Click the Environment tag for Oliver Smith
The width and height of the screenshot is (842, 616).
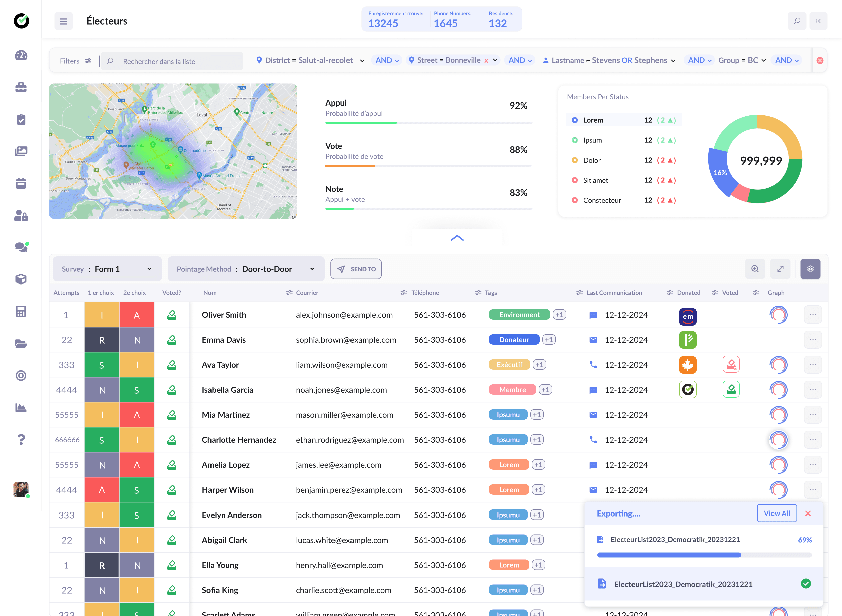click(x=519, y=315)
